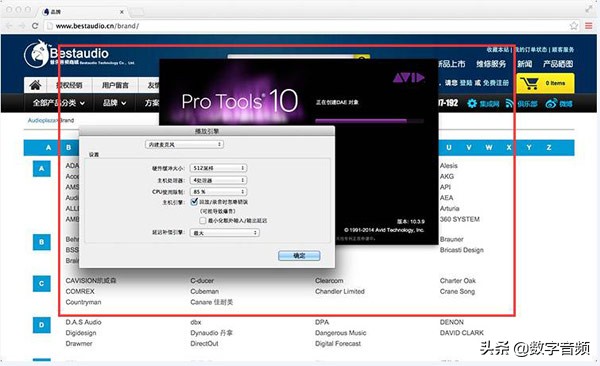Open the 360 SYSTEM brand link

460,219
